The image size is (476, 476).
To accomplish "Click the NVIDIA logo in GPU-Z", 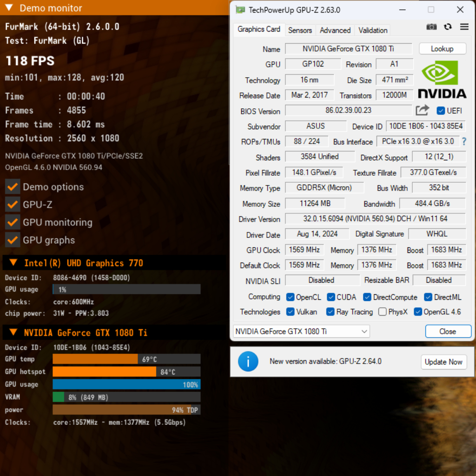I will [x=442, y=80].
